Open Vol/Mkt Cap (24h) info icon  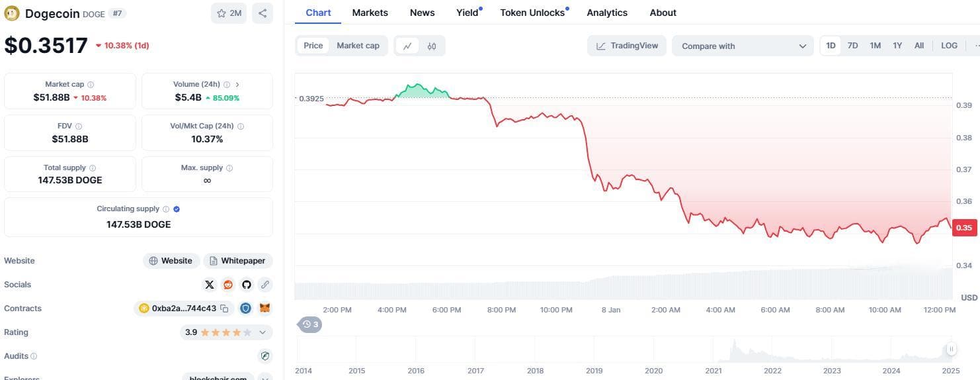241,126
